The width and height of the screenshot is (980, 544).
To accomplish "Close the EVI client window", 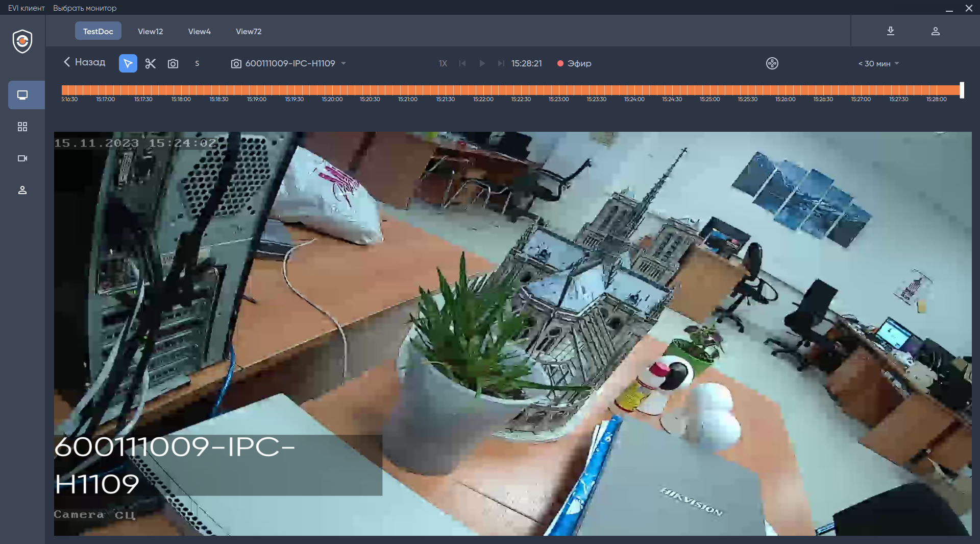I will (969, 8).
